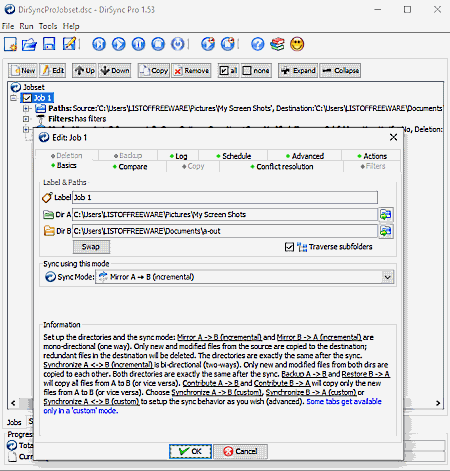
Task: Open the Sync Mode dropdown
Action: (x=387, y=277)
